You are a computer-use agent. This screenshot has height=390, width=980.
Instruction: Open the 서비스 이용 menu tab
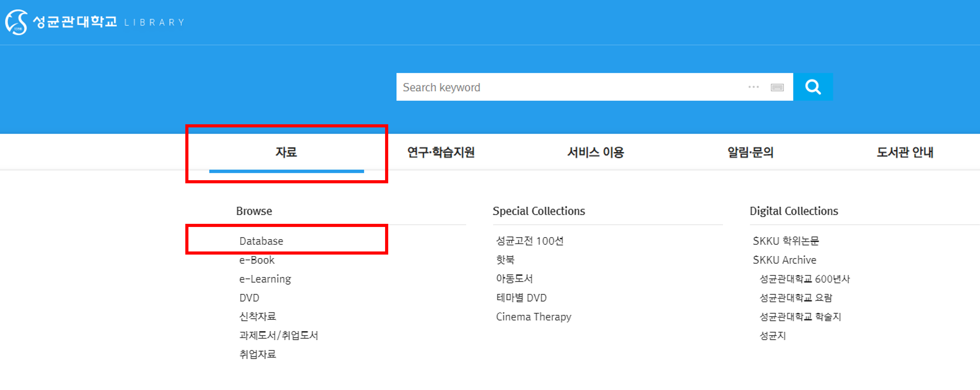[595, 152]
